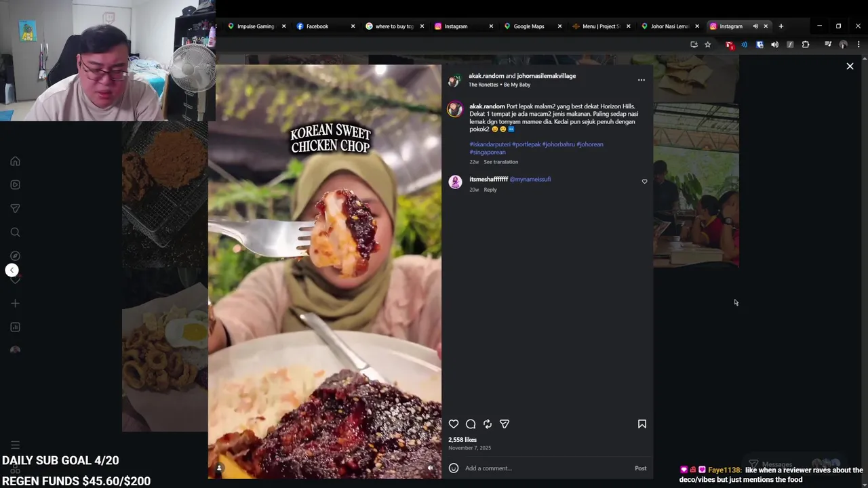Open the browser profile avatar

point(844,45)
